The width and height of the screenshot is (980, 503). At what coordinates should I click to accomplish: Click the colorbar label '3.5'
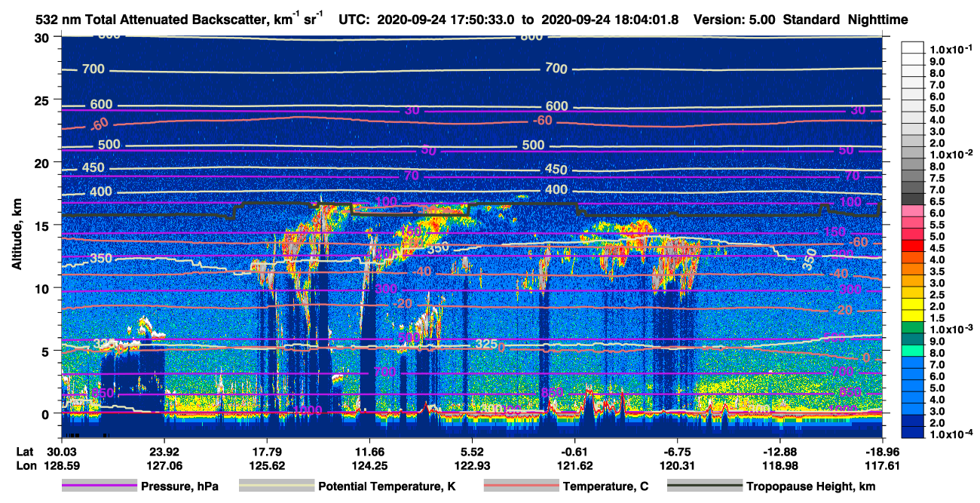point(937,271)
